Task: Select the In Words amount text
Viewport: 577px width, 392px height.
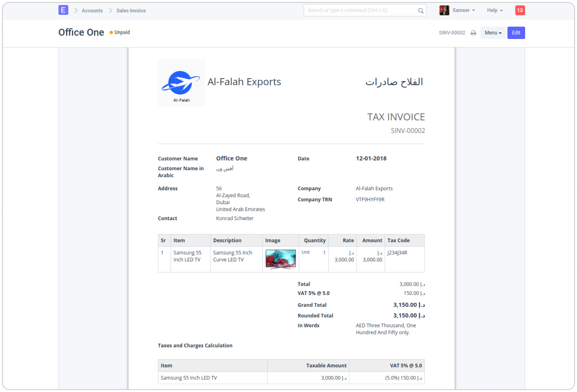Action: coord(386,329)
